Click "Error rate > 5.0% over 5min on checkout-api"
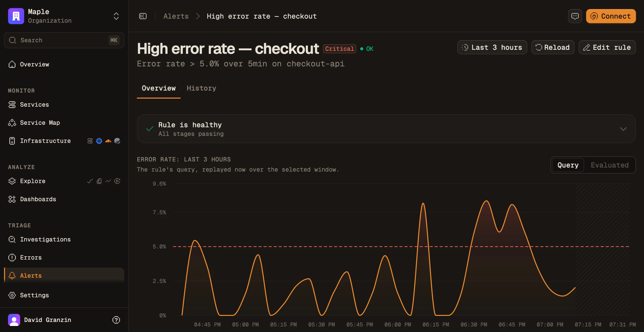The image size is (644, 332). pyautogui.click(x=240, y=64)
